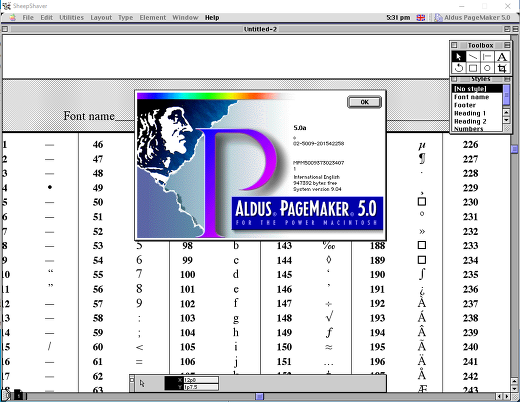This screenshot has width=520, height=402.
Task: Select the Constrained-line tool
Action: pyautogui.click(x=487, y=57)
